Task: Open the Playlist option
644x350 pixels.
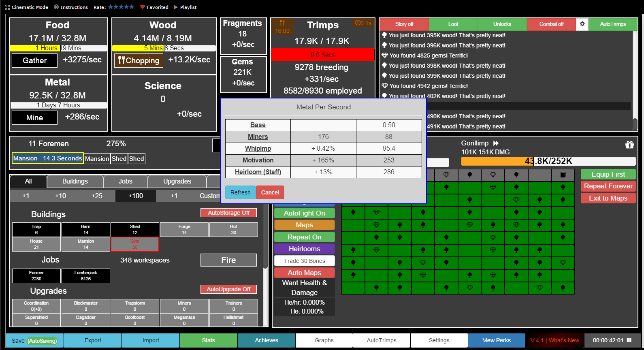Action: pos(185,7)
